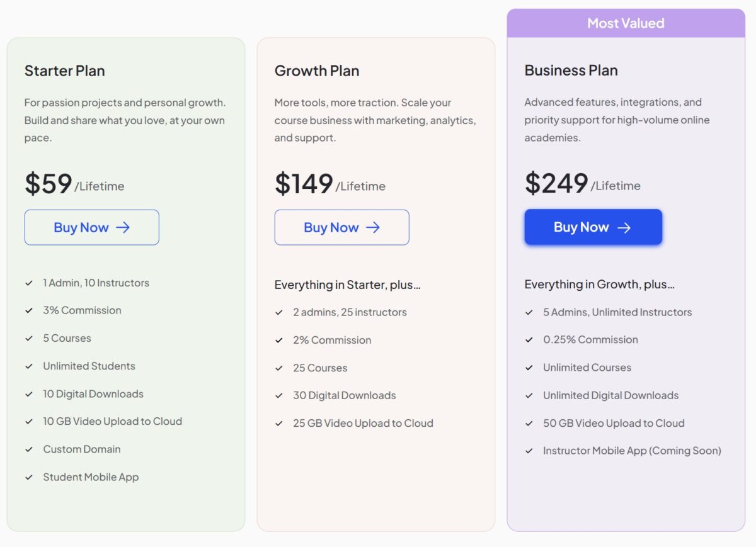Click the 25 GB Video Upload to Cloud item
Screen dimensions: 756x547
pos(363,423)
